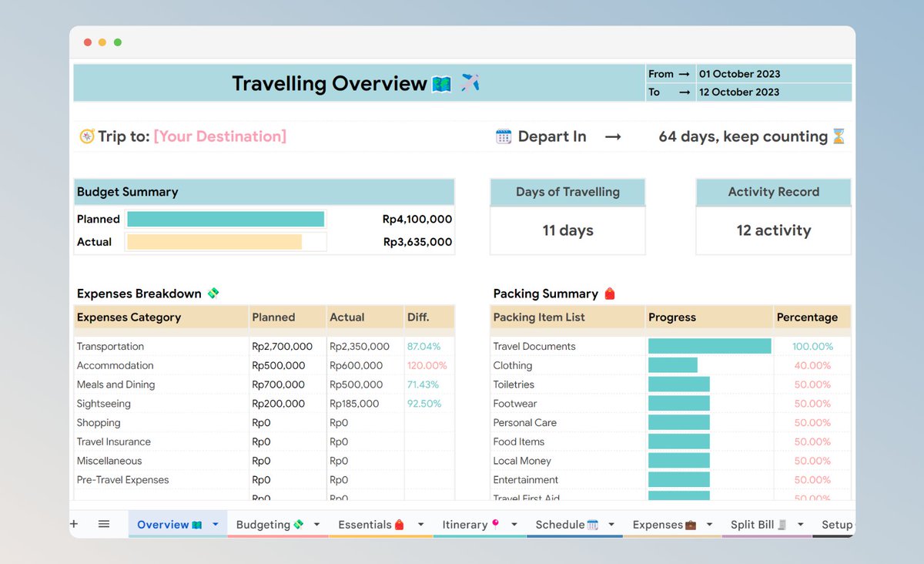Image resolution: width=924 pixels, height=564 pixels.
Task: Select the 120.00% diff cell
Action: 429,365
